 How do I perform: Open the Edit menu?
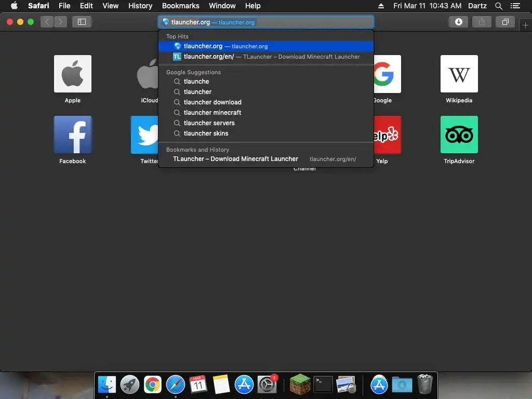(x=86, y=6)
